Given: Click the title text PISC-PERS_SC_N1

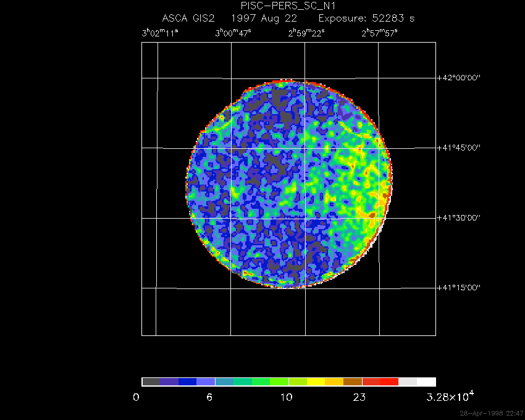Looking at the screenshot, I should pos(288,6).
